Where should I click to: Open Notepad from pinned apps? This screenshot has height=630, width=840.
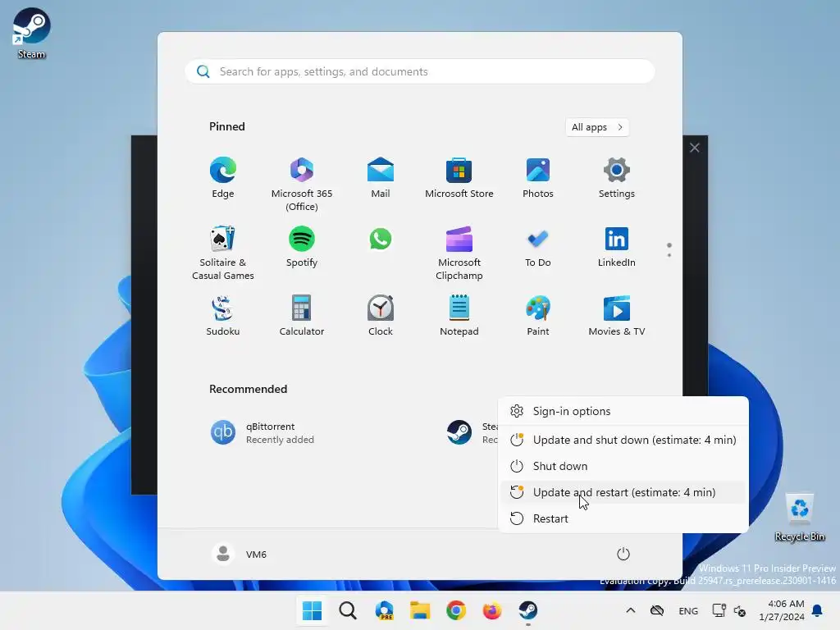[459, 316]
